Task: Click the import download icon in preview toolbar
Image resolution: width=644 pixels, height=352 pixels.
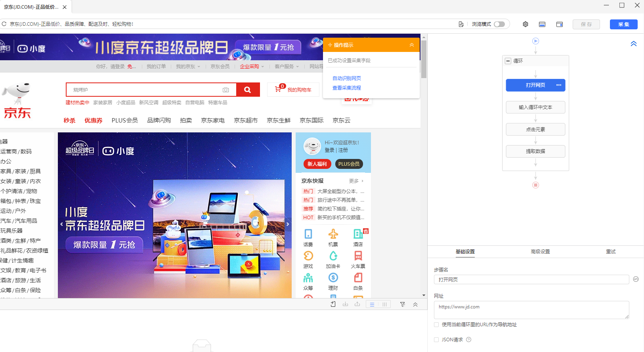Action: coord(345,304)
